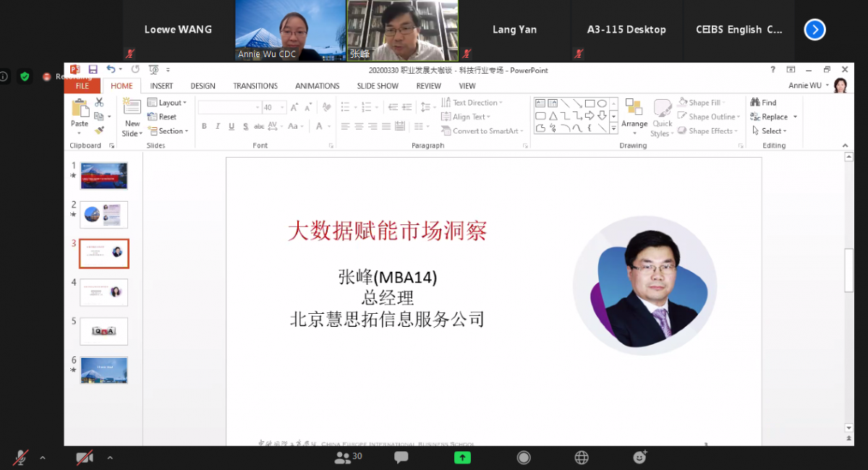The height and width of the screenshot is (470, 868).
Task: Click the Zoom reactions smiley icon
Action: pyautogui.click(x=640, y=457)
